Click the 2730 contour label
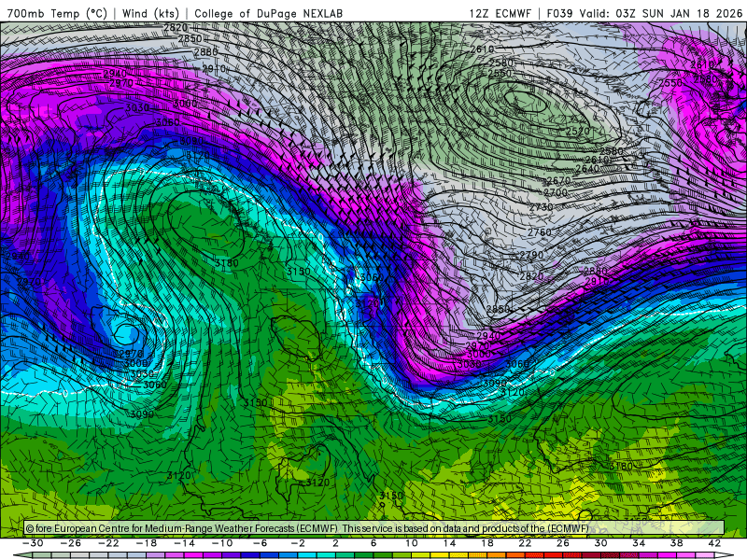Viewport: 747px width, 560px height. pos(541,207)
